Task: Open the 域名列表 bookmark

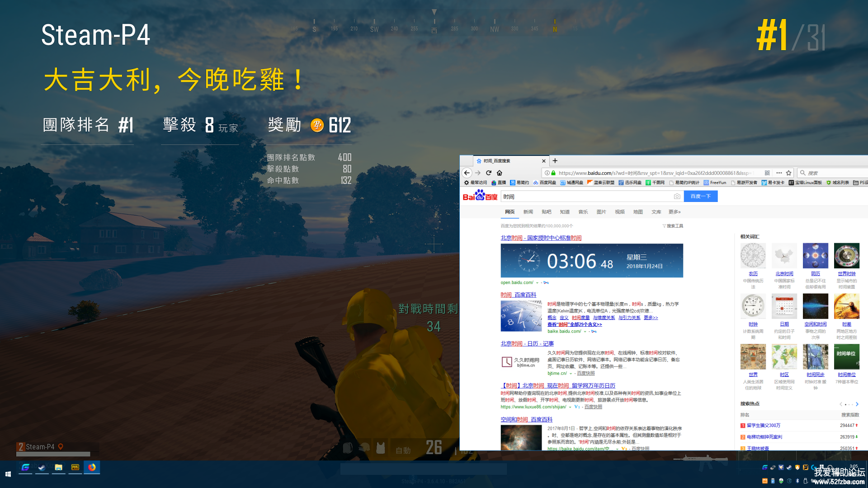Action: tap(838, 183)
